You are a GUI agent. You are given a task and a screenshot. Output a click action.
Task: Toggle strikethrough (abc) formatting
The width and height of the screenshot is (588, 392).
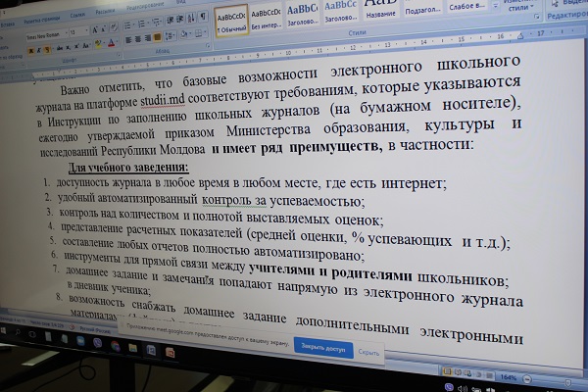click(59, 48)
